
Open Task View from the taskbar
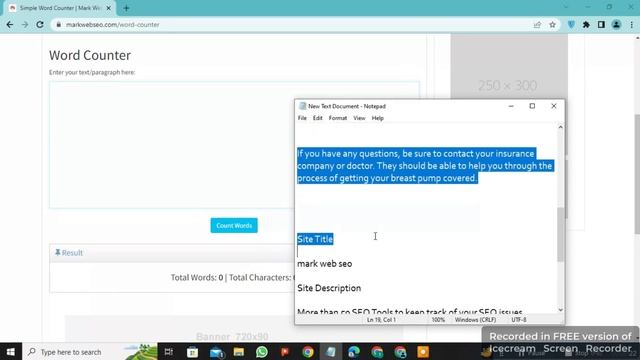(169, 352)
